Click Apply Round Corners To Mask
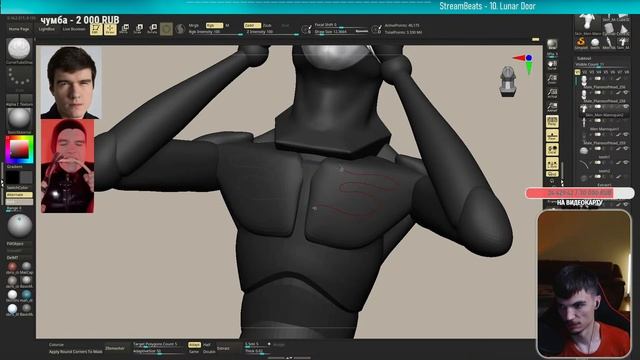This screenshot has width=640, height=360. point(76,351)
